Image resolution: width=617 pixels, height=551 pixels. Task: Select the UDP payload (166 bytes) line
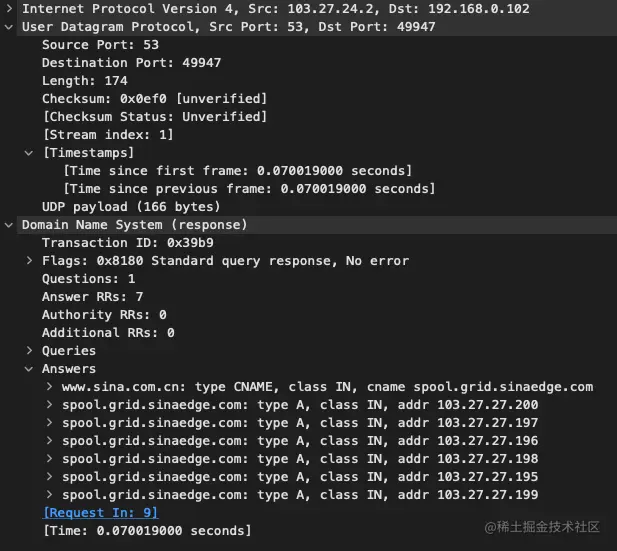point(131,207)
